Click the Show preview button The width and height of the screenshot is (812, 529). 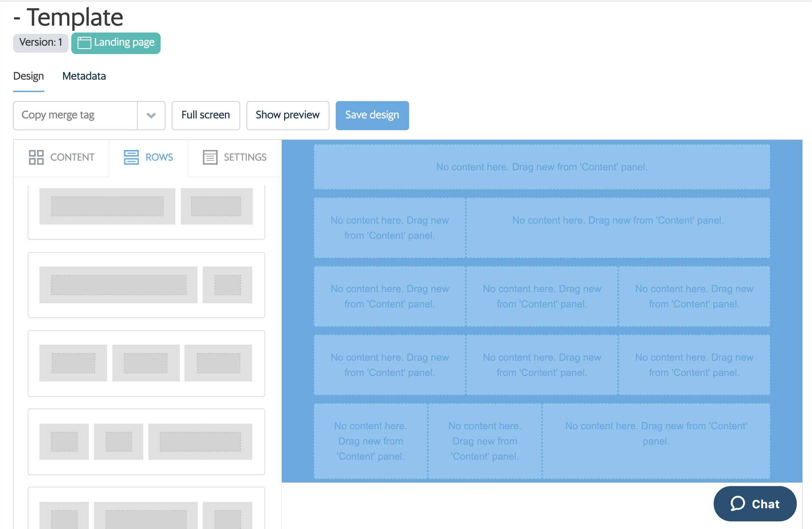coord(287,115)
